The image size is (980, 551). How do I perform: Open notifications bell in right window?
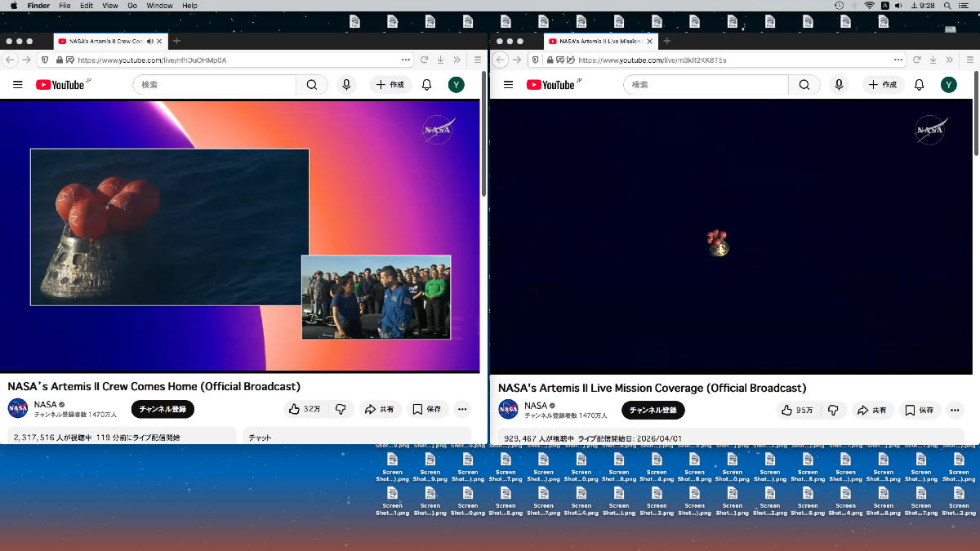(x=919, y=85)
